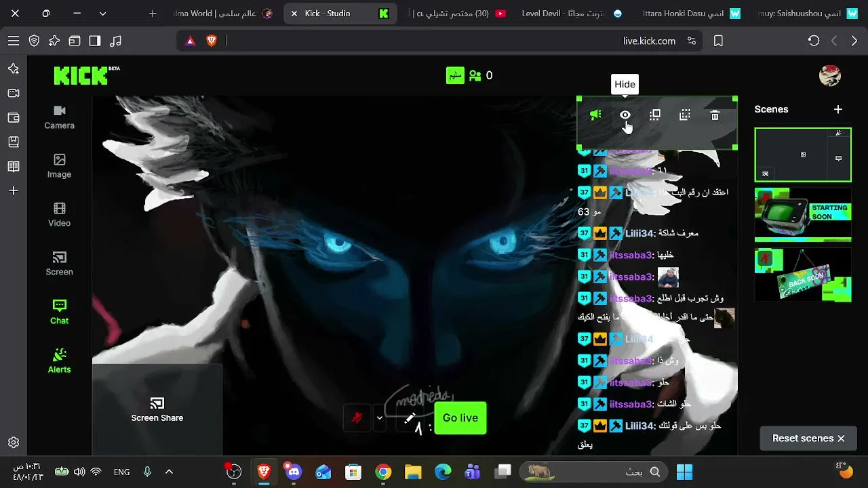Screen dimensions: 868x488
Task: Open Discord from the taskbar
Action: pos(293,472)
